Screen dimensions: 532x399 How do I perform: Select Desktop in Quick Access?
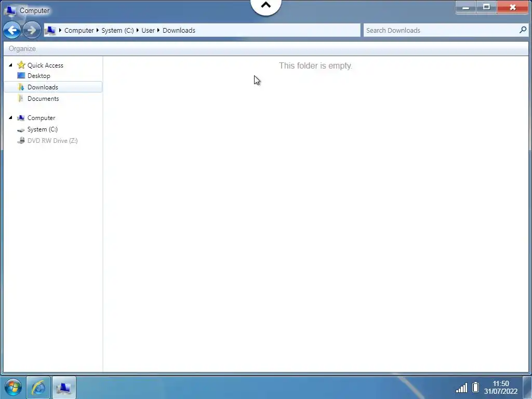click(38, 76)
